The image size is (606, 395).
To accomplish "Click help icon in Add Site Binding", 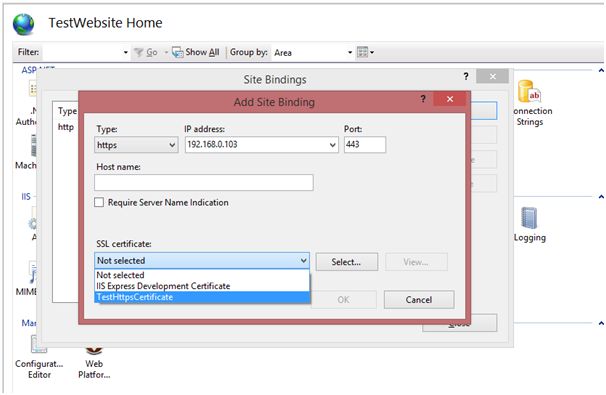I will [423, 99].
